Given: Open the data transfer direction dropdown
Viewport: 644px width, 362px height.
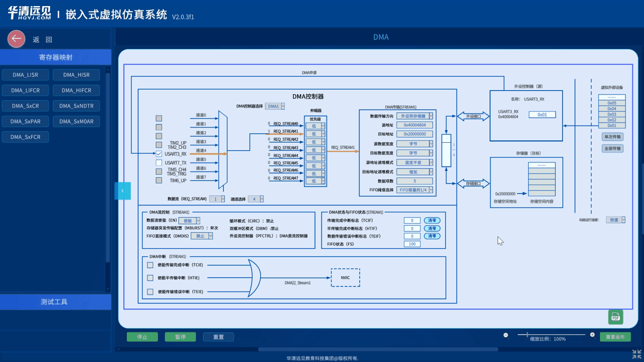Looking at the screenshot, I should (415, 116).
